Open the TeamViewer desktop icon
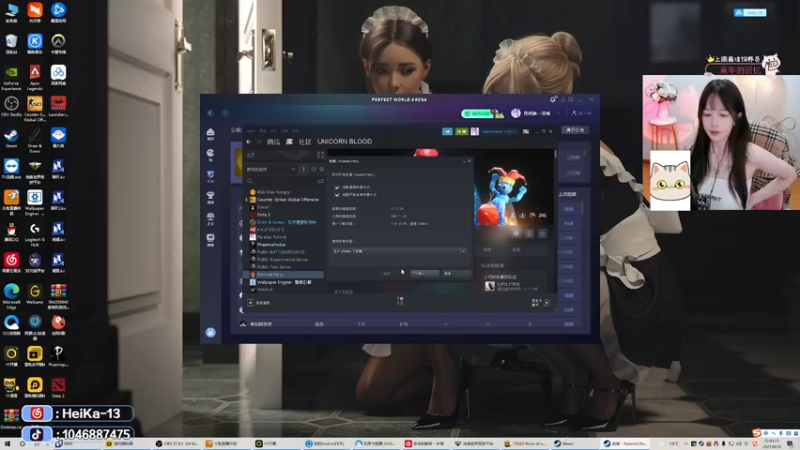Screen dimensions: 800x450 [11, 168]
